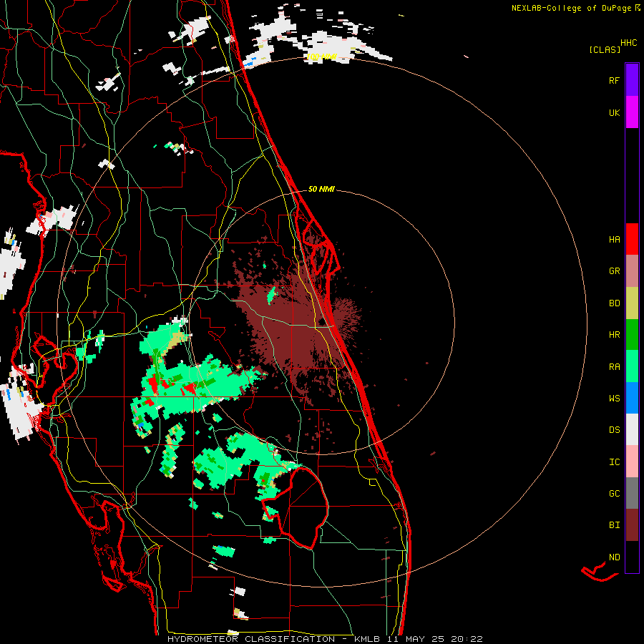The height and width of the screenshot is (644, 644).
Task: Click the GC gray legend color block
Action: pos(632,493)
